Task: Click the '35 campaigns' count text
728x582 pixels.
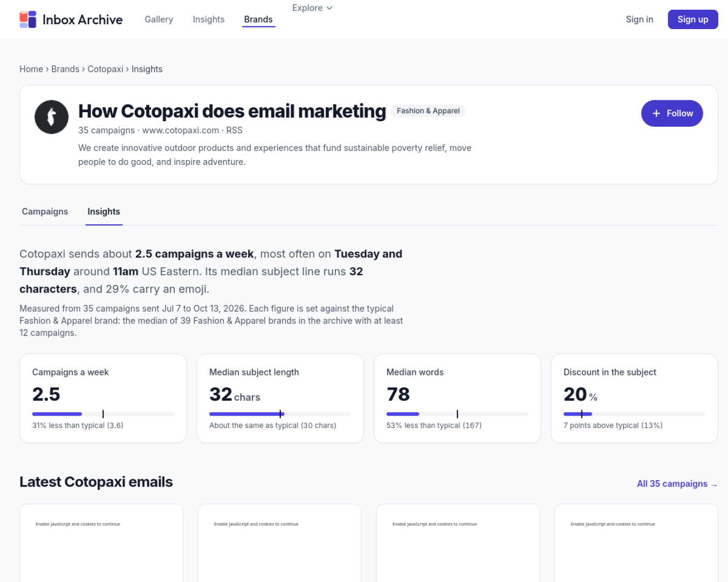Action: [x=106, y=130]
